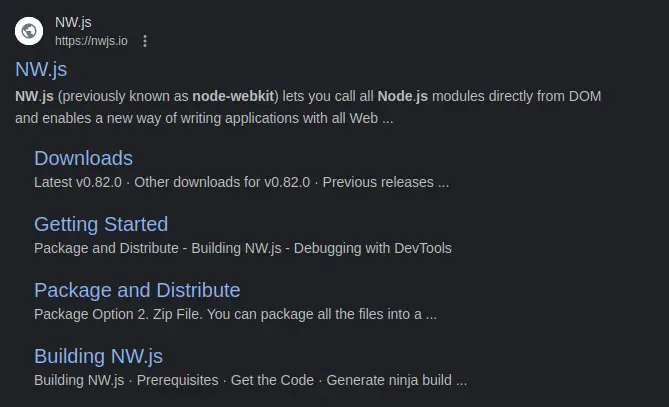
Task: Click the 'Get the Code' snippet text
Action: (272, 380)
